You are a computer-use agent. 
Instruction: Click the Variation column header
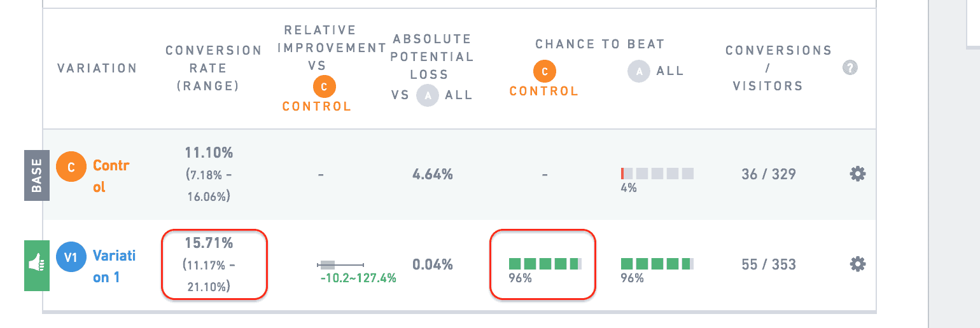97,68
